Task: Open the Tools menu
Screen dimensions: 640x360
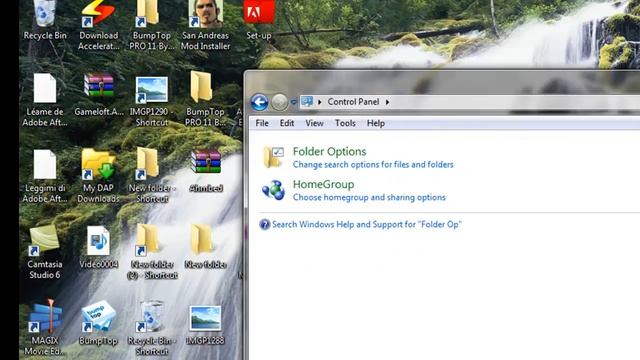Action: coord(345,123)
